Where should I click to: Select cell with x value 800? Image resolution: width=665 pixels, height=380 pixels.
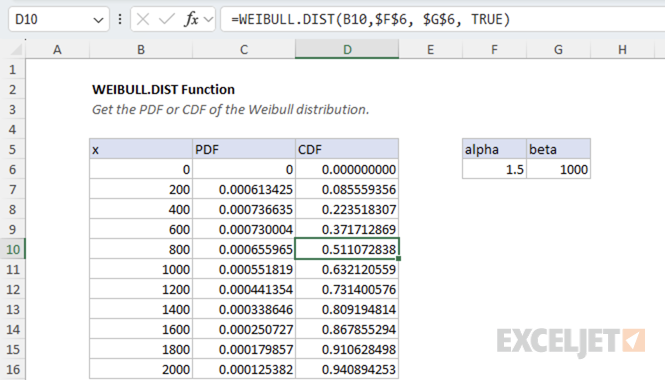(x=141, y=249)
